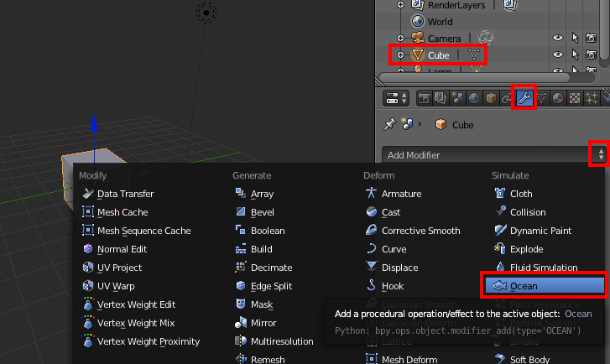Choose the Data Transfer modifier
Image resolution: width=610 pixels, height=364 pixels.
(x=125, y=193)
